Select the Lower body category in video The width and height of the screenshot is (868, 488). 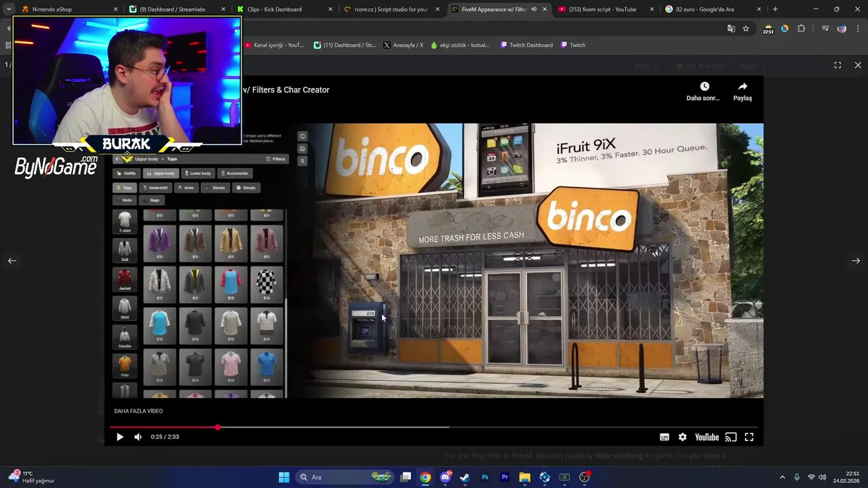198,174
